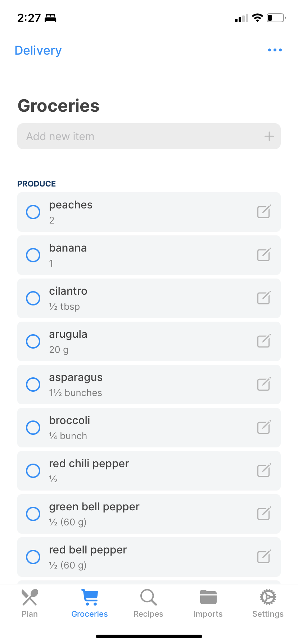The height and width of the screenshot is (644, 298).
Task: Tap the edit icon for peaches
Action: click(x=264, y=212)
